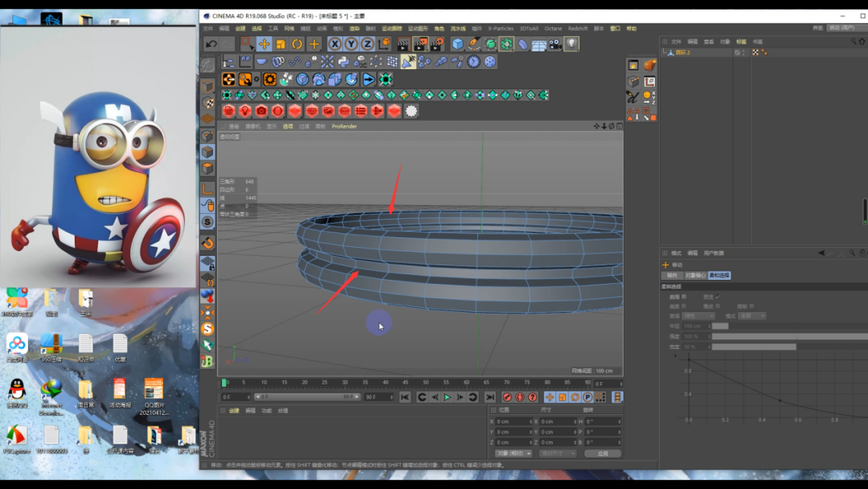This screenshot has height=489, width=868.
Task: Toggle the 表面 checkbox
Action: tap(684, 306)
